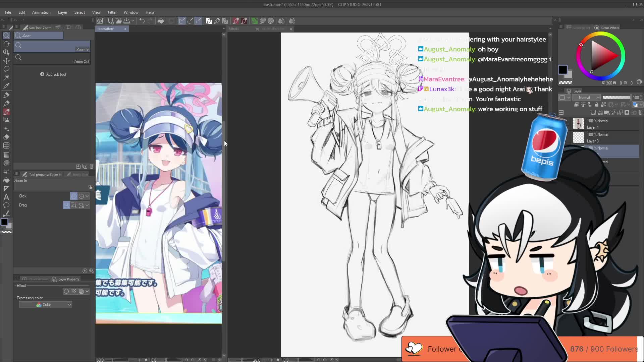
Task: Click the New file icon
Action: tap(111, 21)
